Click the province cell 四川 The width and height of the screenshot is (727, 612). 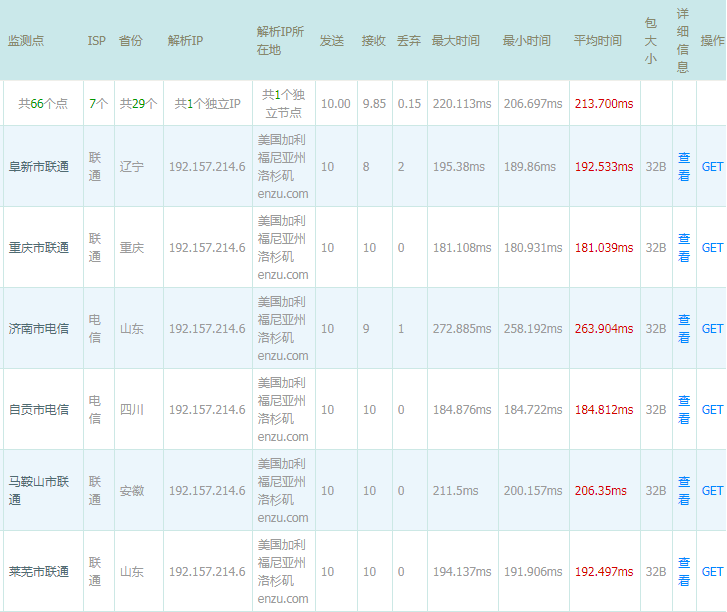point(132,410)
